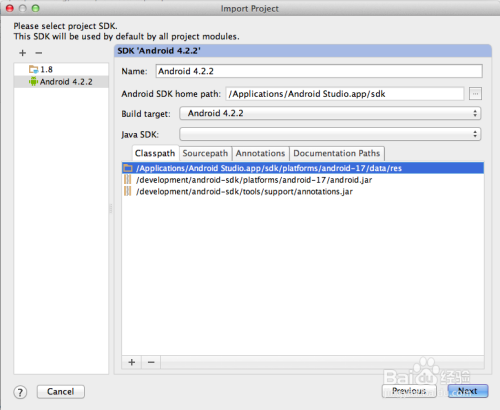Screen dimensions: 500x410
Task: Browse for the SDK home path with the ellipsis button
Action: point(475,94)
